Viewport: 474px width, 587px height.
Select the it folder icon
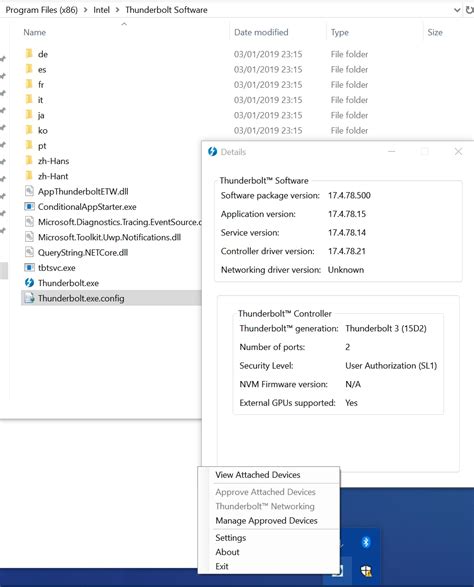click(x=29, y=100)
